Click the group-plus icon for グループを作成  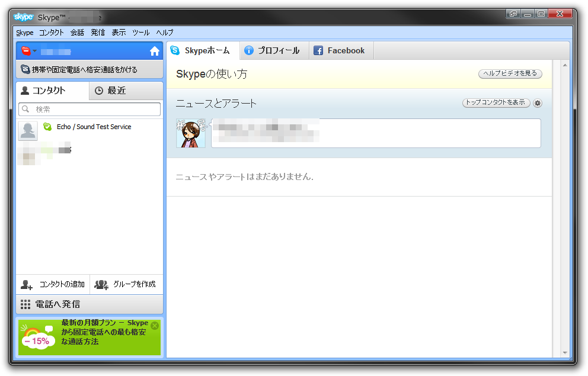pos(101,285)
